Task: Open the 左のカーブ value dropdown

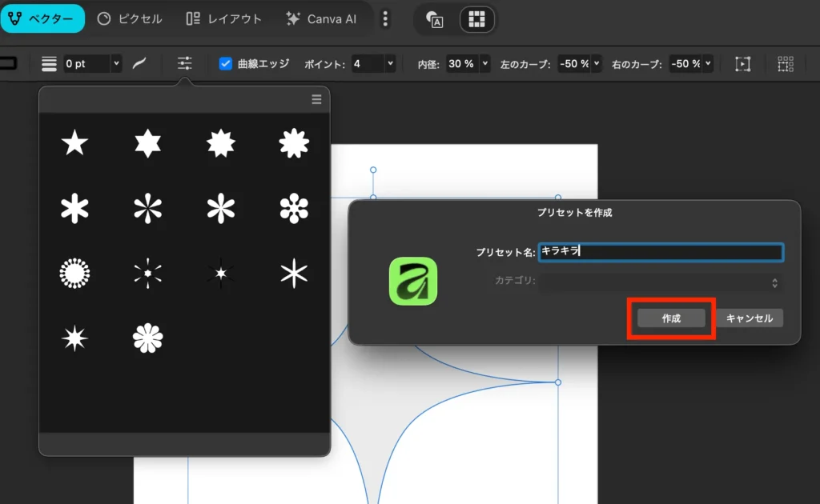Action: click(596, 63)
